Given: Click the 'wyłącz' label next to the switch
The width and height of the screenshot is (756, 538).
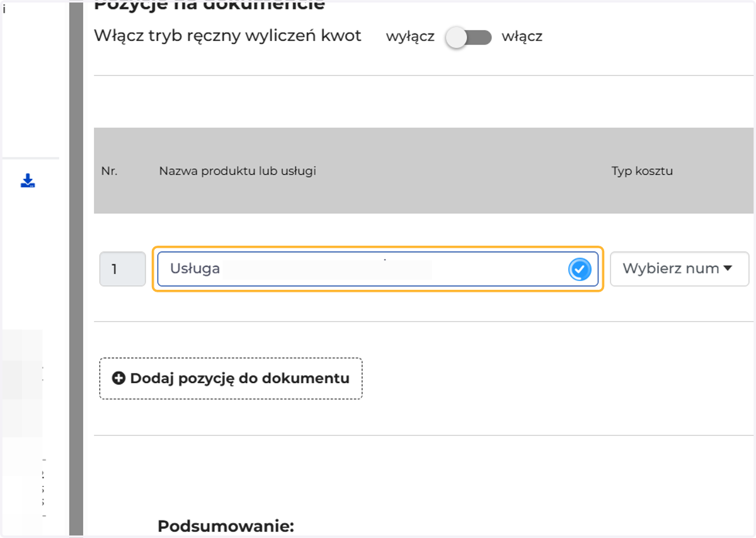Looking at the screenshot, I should pos(410,37).
